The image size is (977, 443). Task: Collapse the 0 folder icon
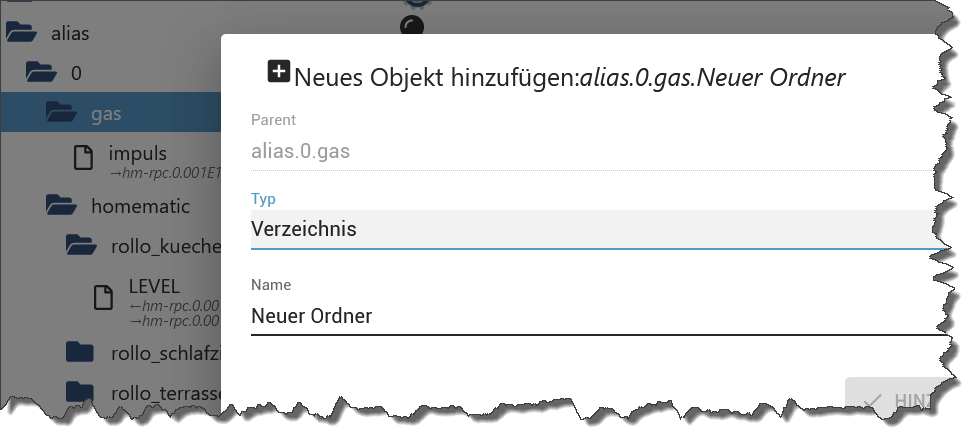point(41,72)
